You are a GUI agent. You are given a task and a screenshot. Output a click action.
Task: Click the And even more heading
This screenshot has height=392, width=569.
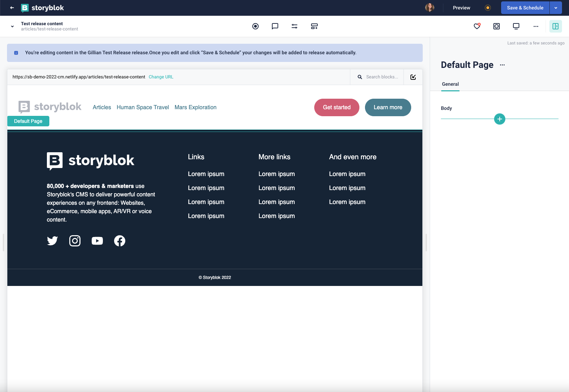(x=353, y=157)
